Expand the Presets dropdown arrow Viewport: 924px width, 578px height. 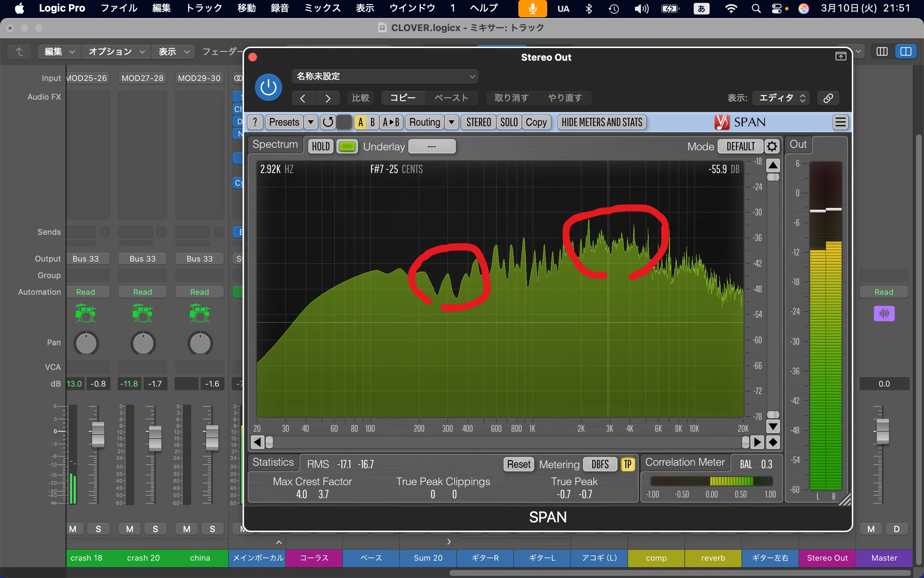[x=311, y=122]
